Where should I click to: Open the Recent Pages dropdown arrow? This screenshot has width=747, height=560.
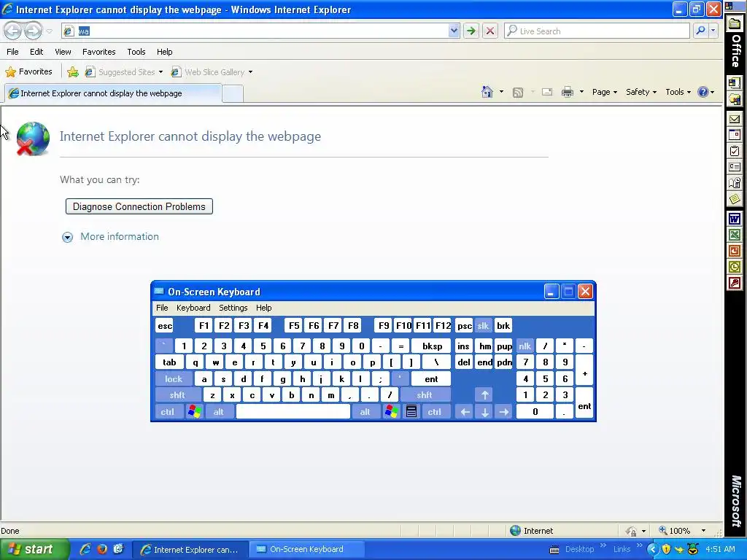[x=49, y=31]
